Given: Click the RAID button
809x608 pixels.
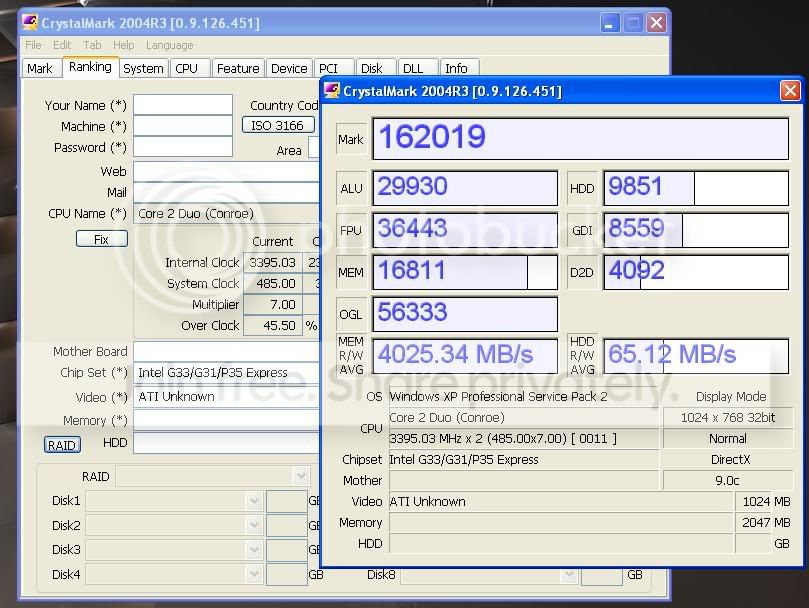Looking at the screenshot, I should [62, 445].
